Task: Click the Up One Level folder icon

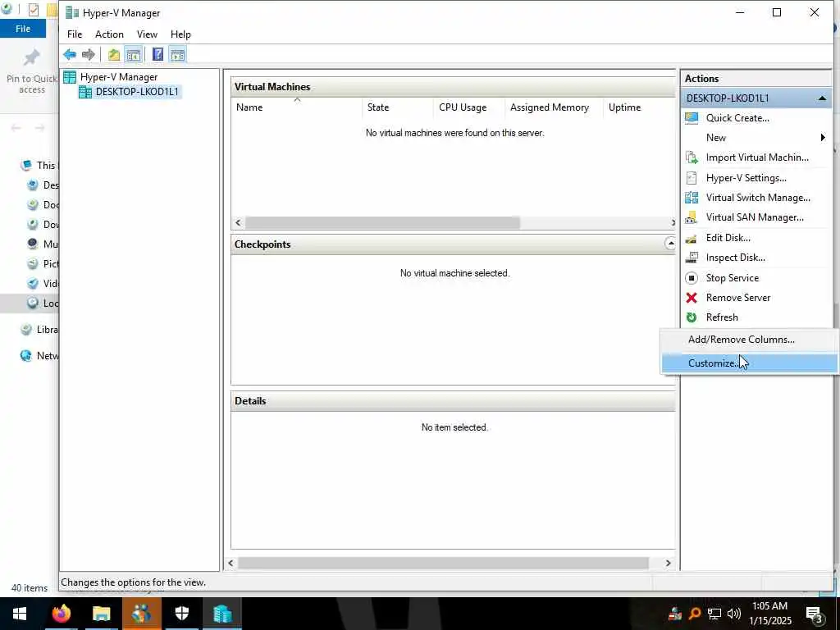Action: (113, 55)
